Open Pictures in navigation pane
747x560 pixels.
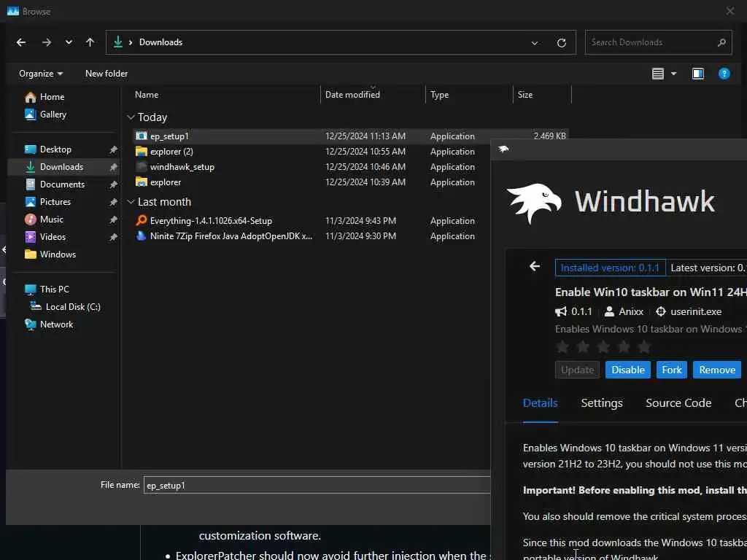(55, 202)
